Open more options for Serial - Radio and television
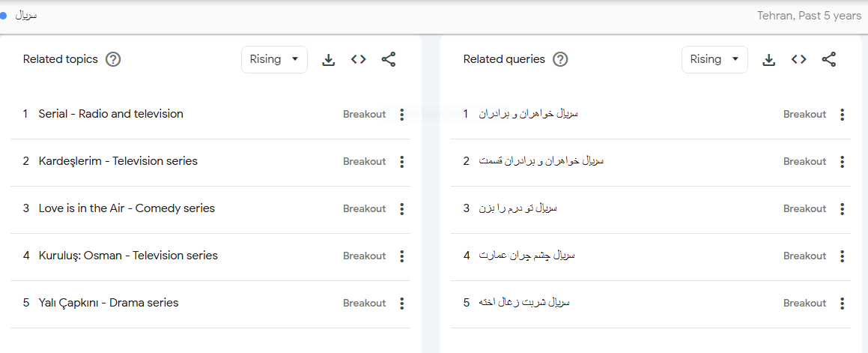 tap(402, 115)
